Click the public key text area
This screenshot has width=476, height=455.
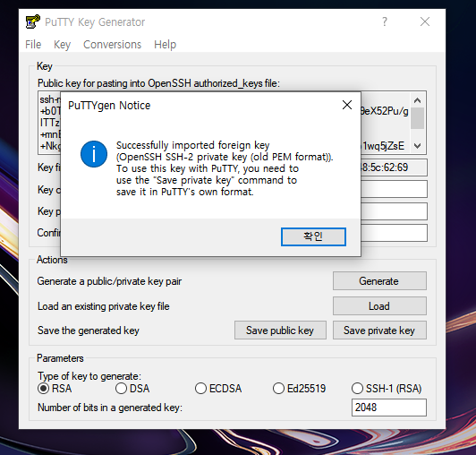(x=385, y=123)
